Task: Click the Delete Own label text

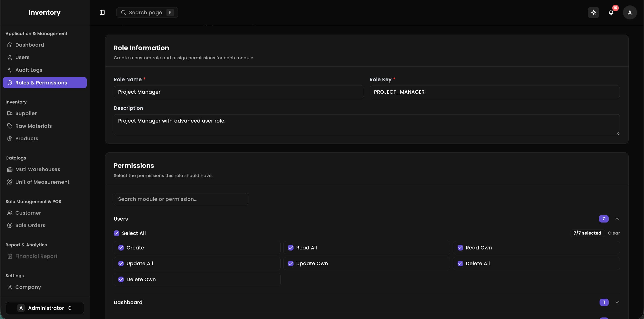Action: click(x=141, y=280)
